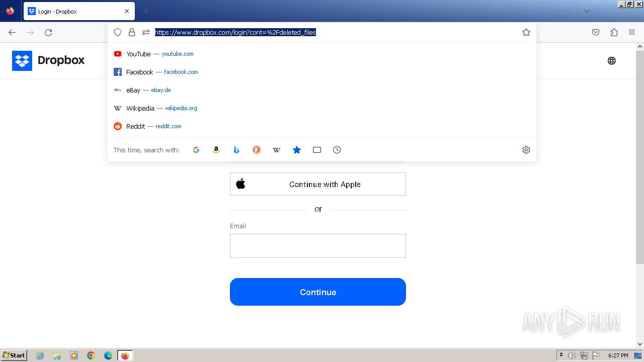Open Microsoft Edge from taskbar
This screenshot has width=644, height=362.
click(108, 355)
